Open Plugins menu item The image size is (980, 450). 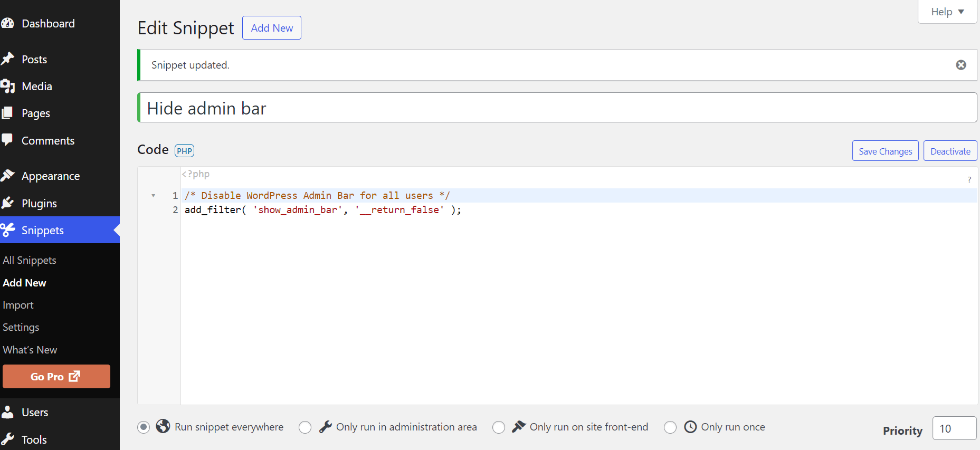(60, 203)
